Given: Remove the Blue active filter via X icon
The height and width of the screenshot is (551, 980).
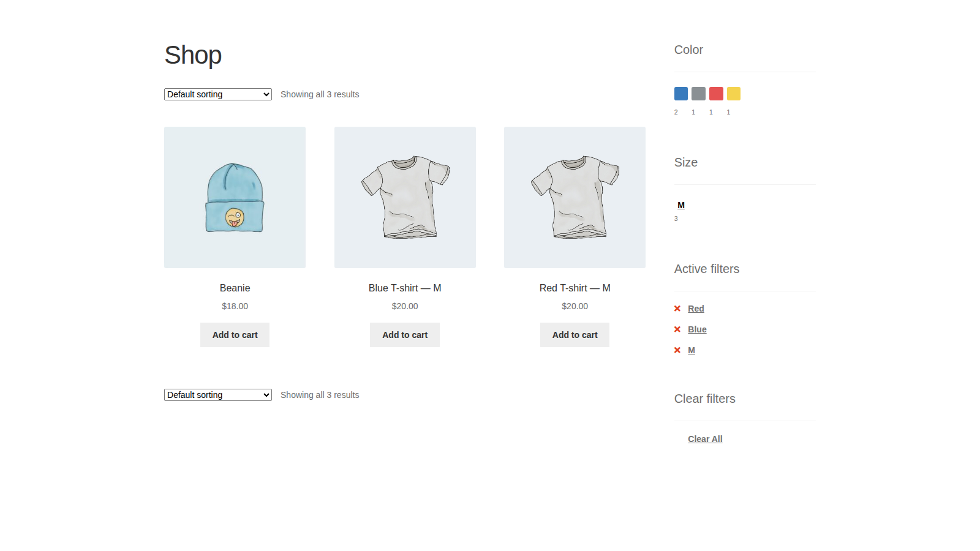Looking at the screenshot, I should [x=677, y=329].
